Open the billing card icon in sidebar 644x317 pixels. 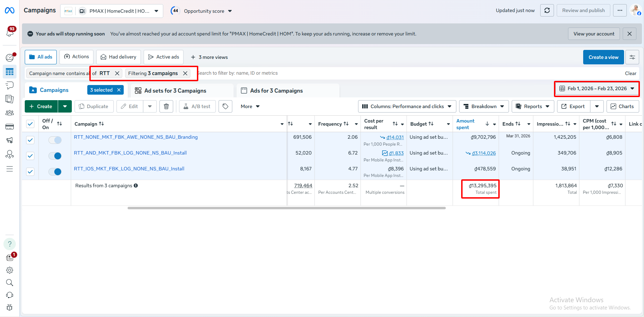10,127
